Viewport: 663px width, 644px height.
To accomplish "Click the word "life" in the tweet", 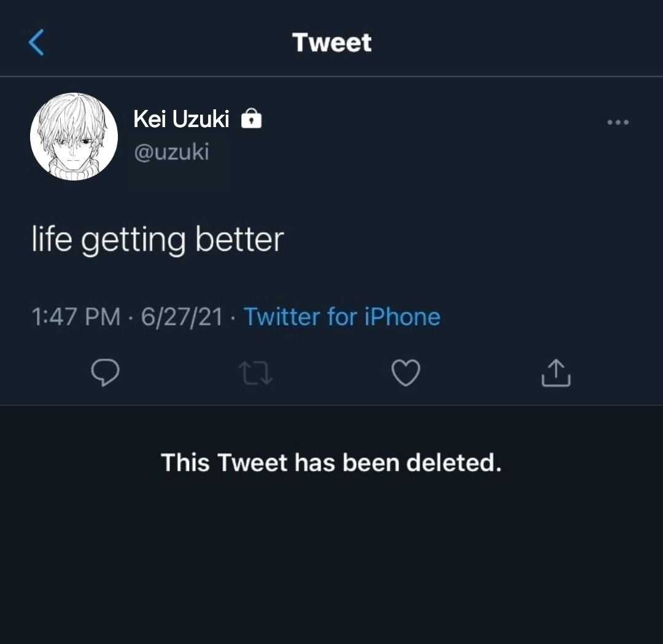I will (52, 239).
